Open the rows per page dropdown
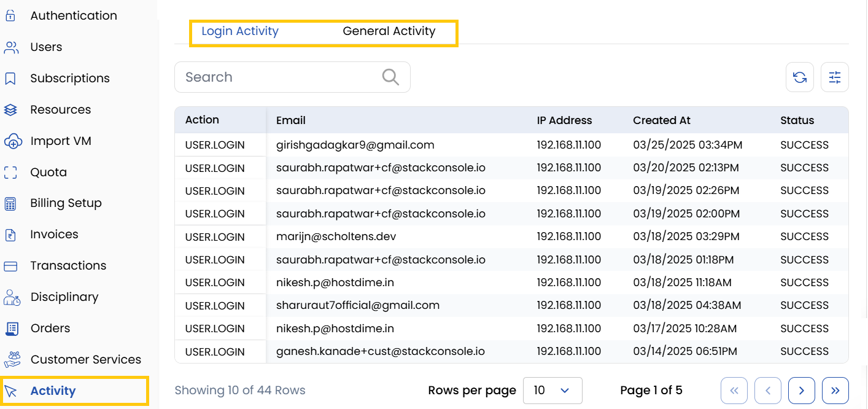 [552, 391]
